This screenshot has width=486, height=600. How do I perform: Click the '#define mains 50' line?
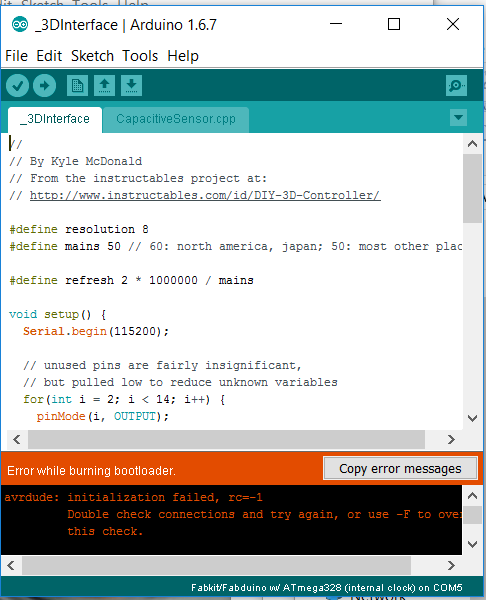[x=236, y=246]
